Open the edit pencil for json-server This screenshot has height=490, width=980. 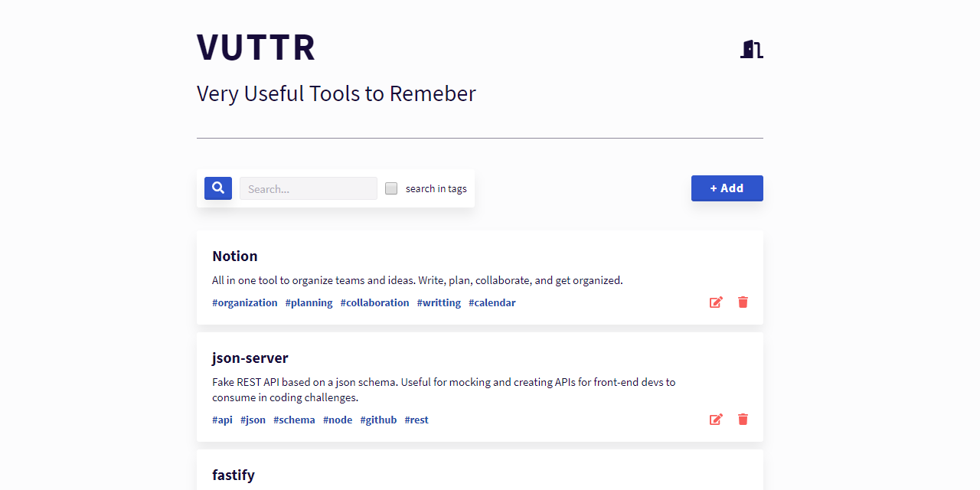(716, 419)
